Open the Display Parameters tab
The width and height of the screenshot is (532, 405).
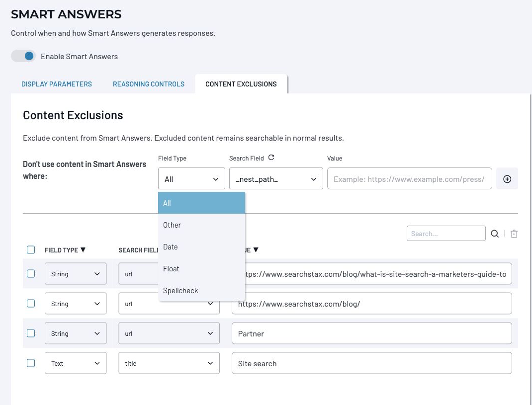click(x=57, y=84)
